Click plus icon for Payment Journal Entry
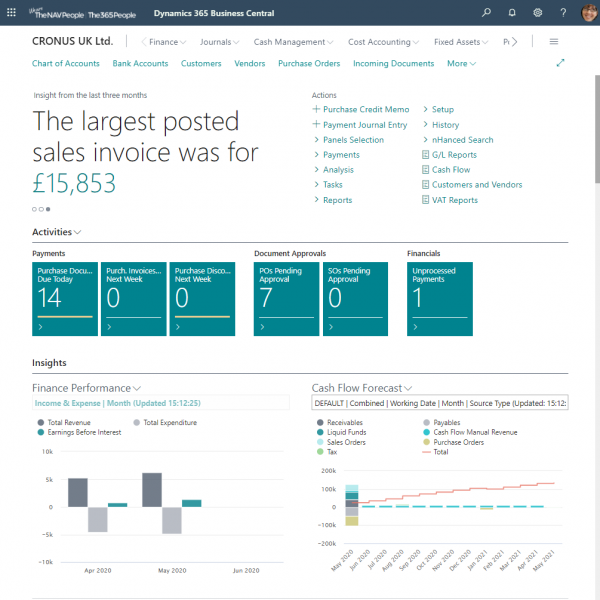The height and width of the screenshot is (600, 600). [x=316, y=124]
